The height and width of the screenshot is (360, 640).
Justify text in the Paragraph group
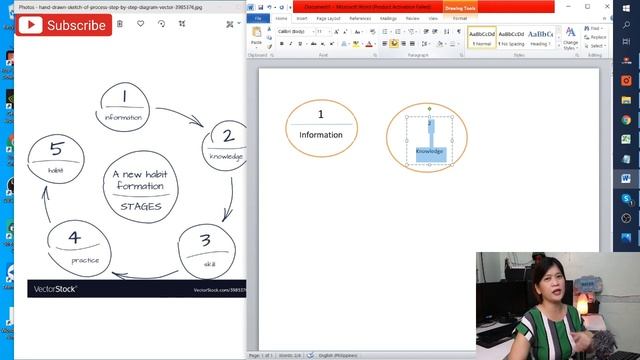click(x=412, y=44)
